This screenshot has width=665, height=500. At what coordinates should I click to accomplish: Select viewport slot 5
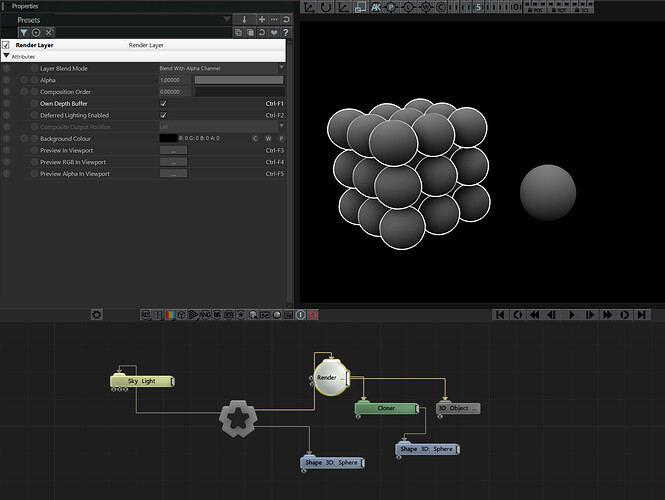click(478, 7)
